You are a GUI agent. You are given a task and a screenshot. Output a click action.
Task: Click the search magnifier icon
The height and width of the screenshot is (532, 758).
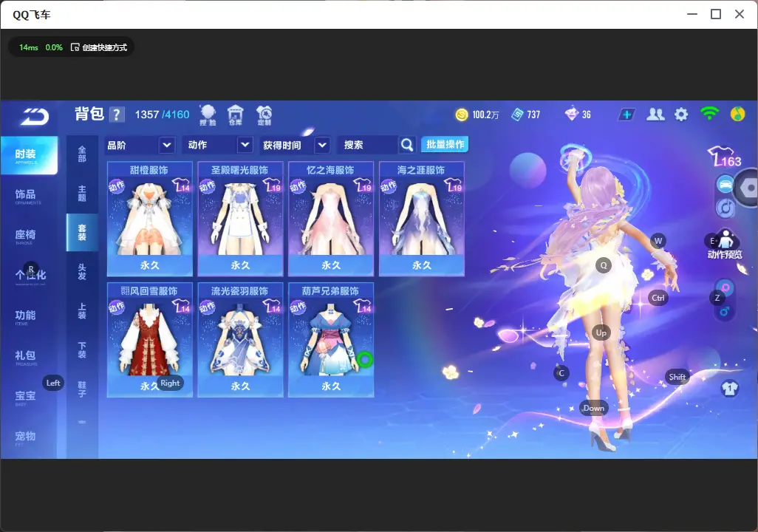[x=407, y=145]
